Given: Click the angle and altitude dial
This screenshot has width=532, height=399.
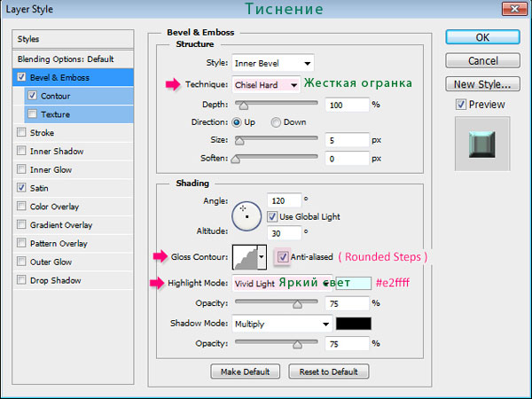Looking at the screenshot, I should [246, 216].
